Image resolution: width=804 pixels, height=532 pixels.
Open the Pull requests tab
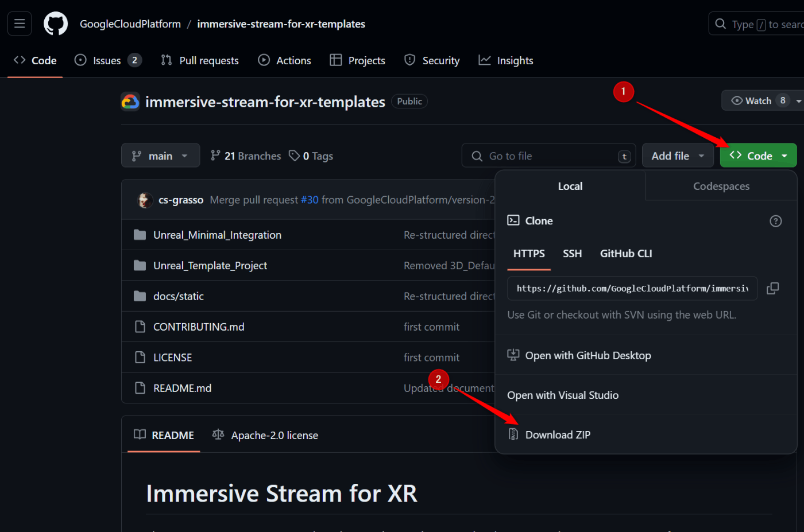[x=200, y=60]
